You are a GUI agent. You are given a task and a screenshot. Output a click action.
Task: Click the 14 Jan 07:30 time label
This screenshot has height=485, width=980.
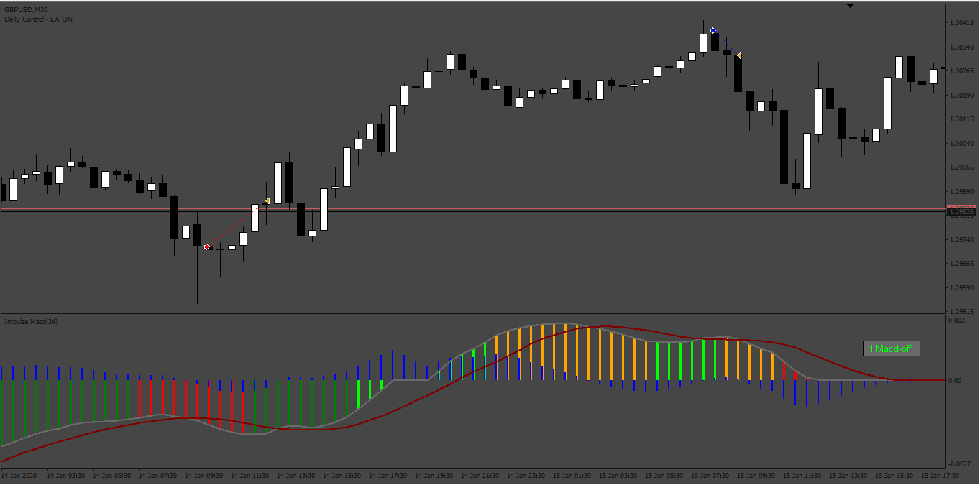157,476
